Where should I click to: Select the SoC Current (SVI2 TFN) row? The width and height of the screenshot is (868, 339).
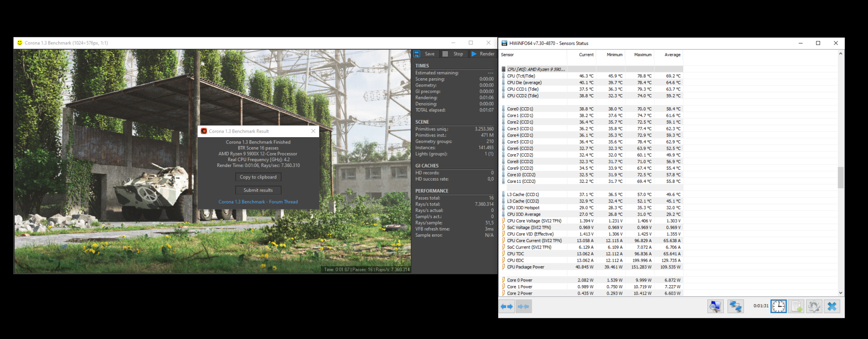pyautogui.click(x=591, y=247)
